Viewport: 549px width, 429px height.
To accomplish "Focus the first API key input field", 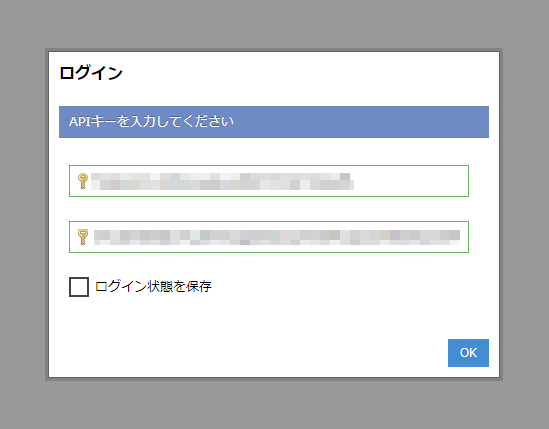I will click(269, 181).
